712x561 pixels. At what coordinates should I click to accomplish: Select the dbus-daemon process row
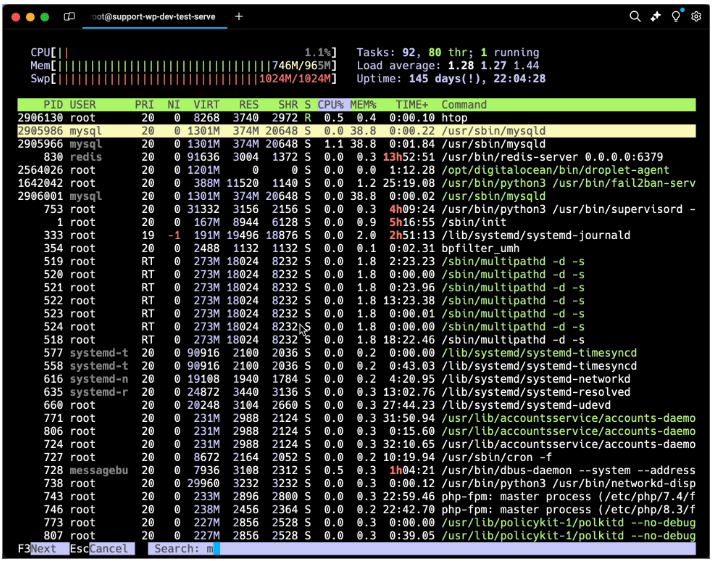[356, 471]
